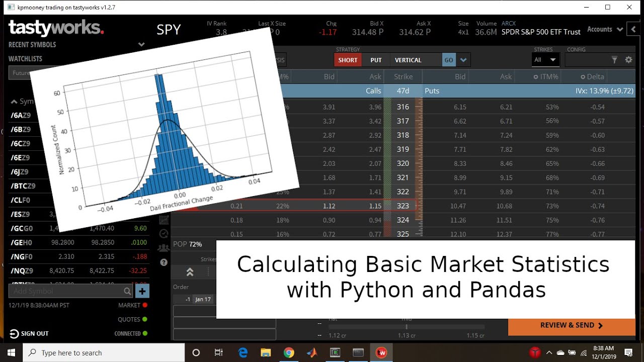
Task: Open tastyworks app icon in taskbar
Action: [x=381, y=352]
